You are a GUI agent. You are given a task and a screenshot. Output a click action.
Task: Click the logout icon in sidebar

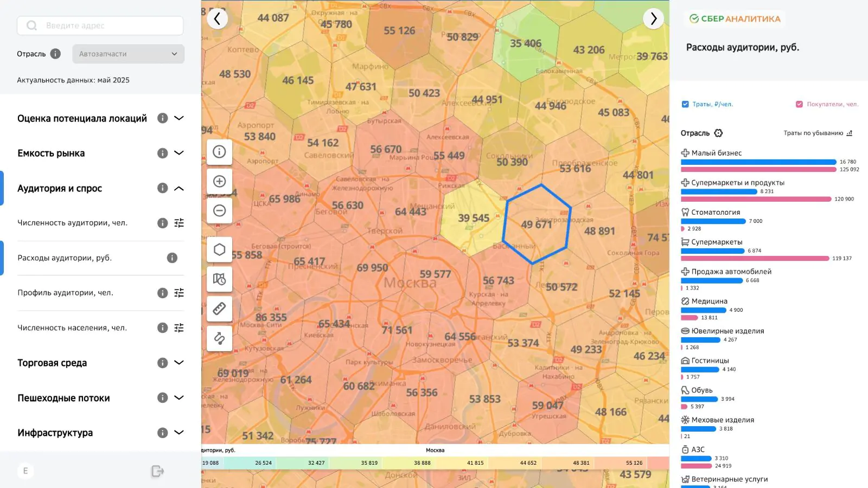(157, 471)
